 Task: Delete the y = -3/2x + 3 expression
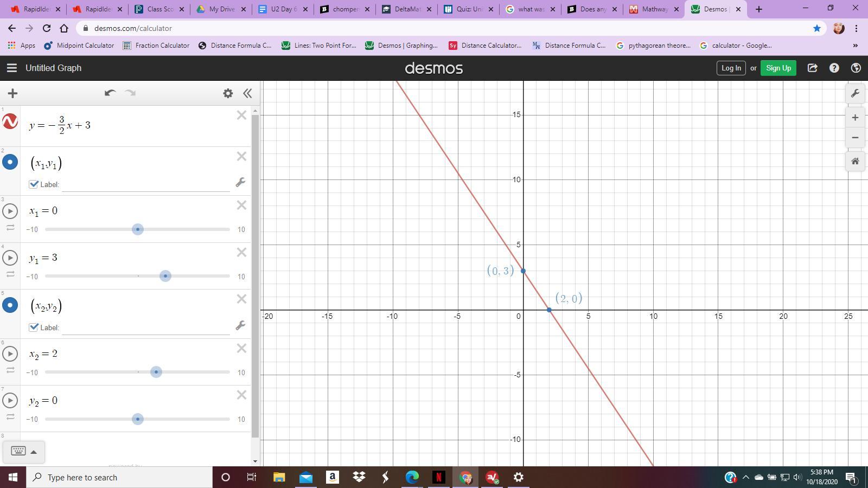[242, 115]
